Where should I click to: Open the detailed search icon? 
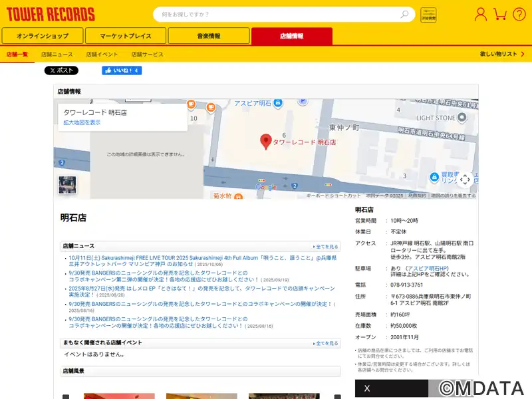tap(428, 15)
